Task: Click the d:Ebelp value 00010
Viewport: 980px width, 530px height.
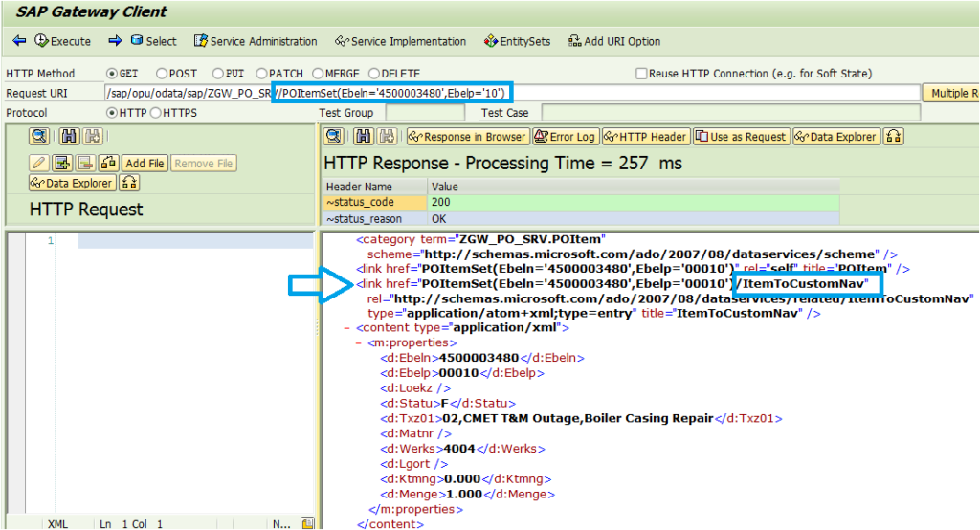Action: point(458,373)
